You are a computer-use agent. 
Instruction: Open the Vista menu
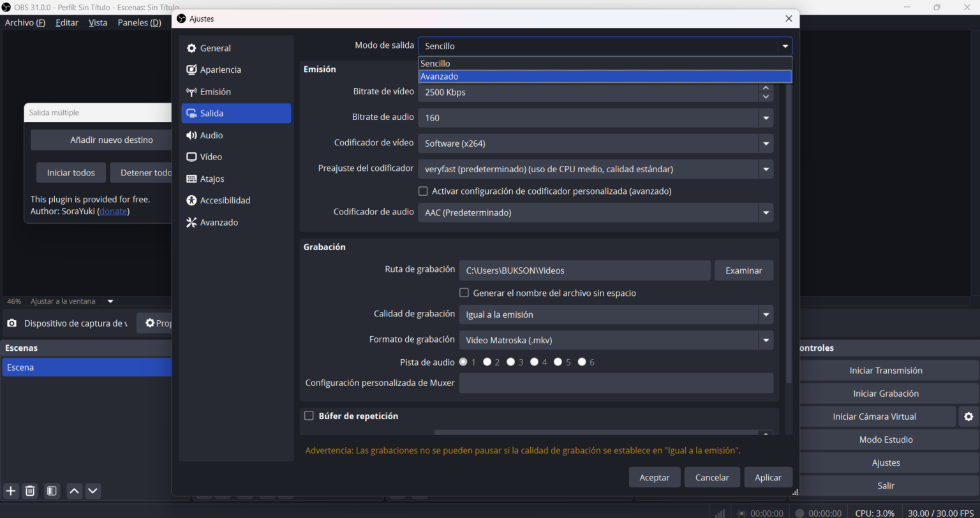coord(98,22)
